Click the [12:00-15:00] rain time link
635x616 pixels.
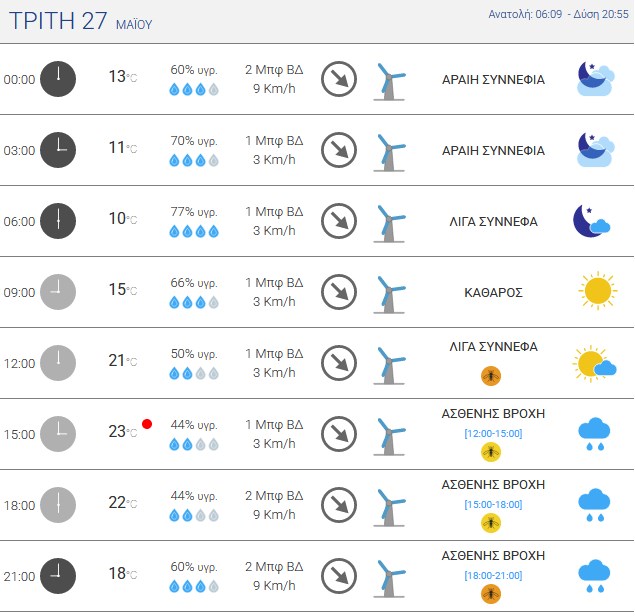(493, 433)
